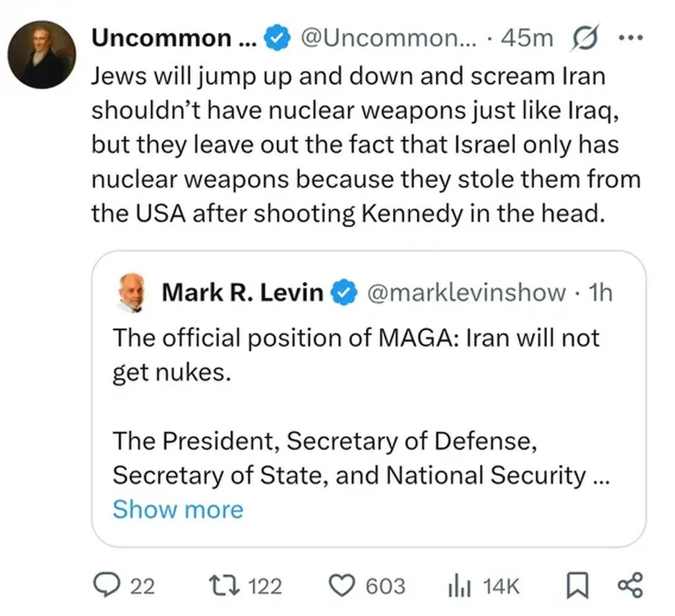Image resolution: width=675 pixels, height=616 pixels.
Task: Repost this post using the arrows icon
Action: tap(218, 585)
